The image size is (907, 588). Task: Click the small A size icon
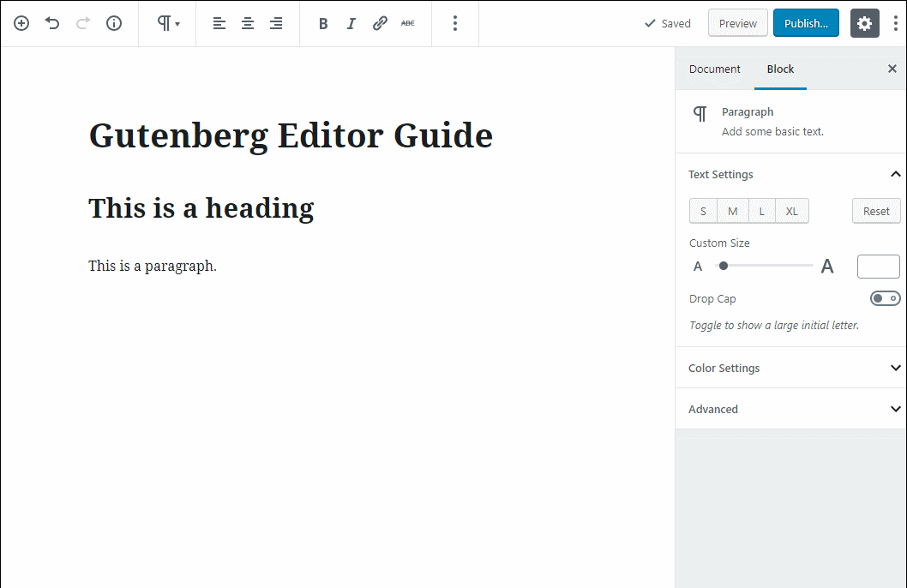click(x=698, y=267)
